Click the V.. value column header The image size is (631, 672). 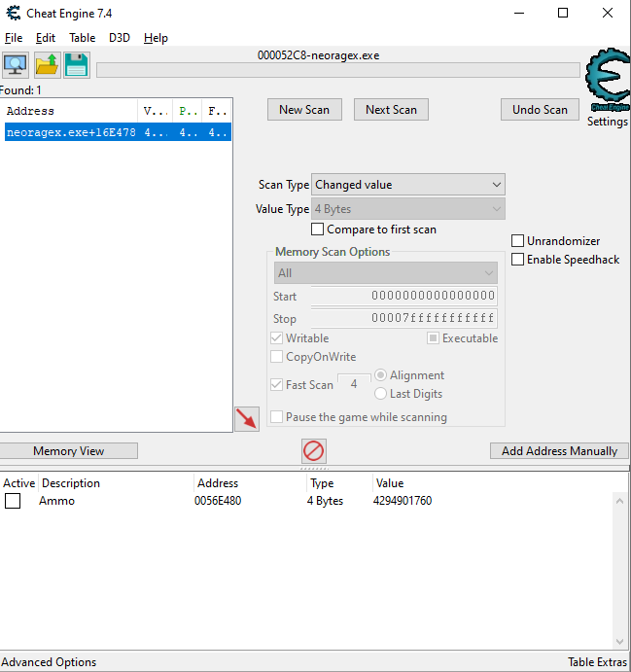pyautogui.click(x=155, y=111)
